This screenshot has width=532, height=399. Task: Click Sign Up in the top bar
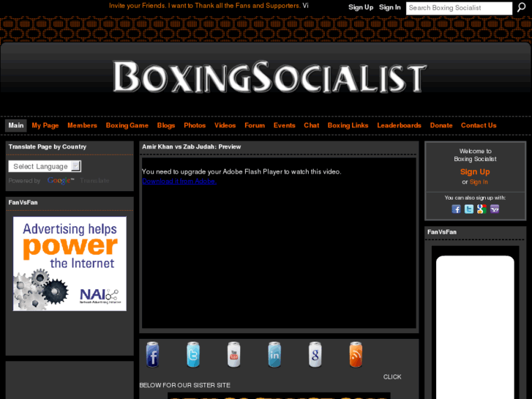tap(361, 7)
